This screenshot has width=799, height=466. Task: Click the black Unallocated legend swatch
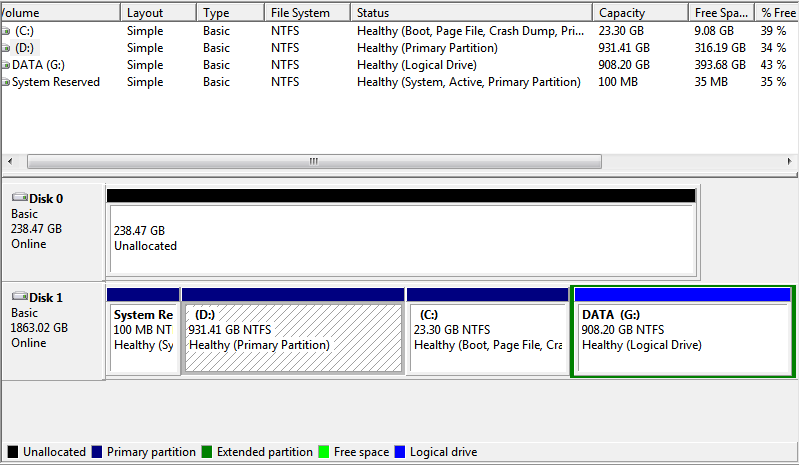point(13,452)
